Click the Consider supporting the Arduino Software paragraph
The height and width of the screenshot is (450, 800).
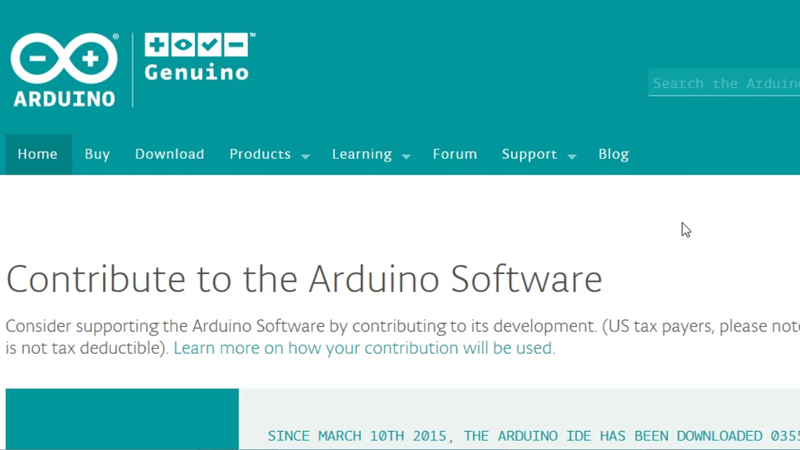(x=403, y=337)
